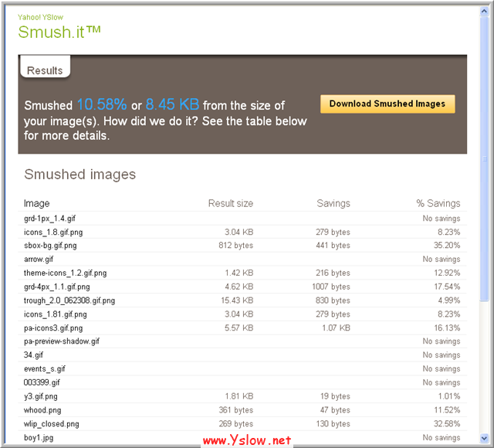This screenshot has width=494, height=448.
Task: Click the 34.gif file name
Action: pos(34,355)
